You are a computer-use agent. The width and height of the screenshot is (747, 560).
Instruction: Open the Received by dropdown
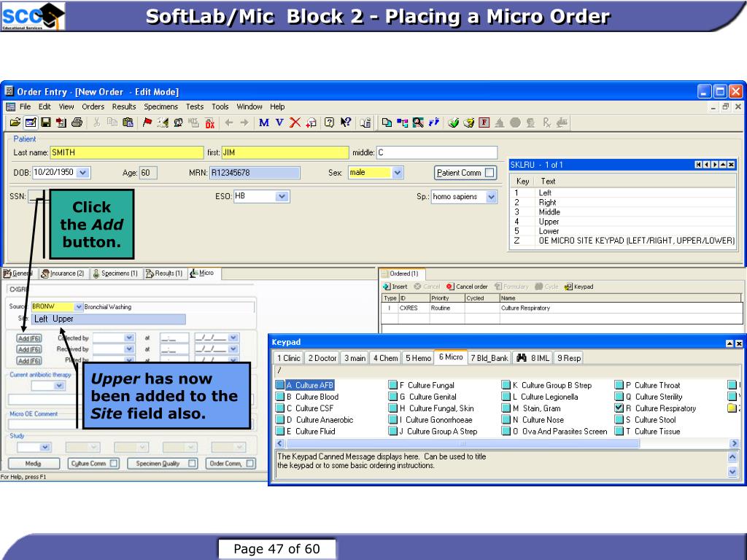coord(129,349)
